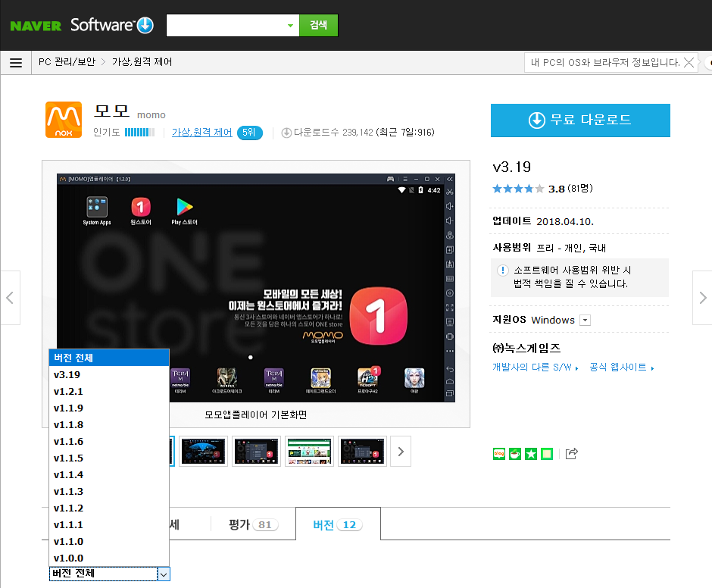Click the Software download logo icon

point(145,26)
